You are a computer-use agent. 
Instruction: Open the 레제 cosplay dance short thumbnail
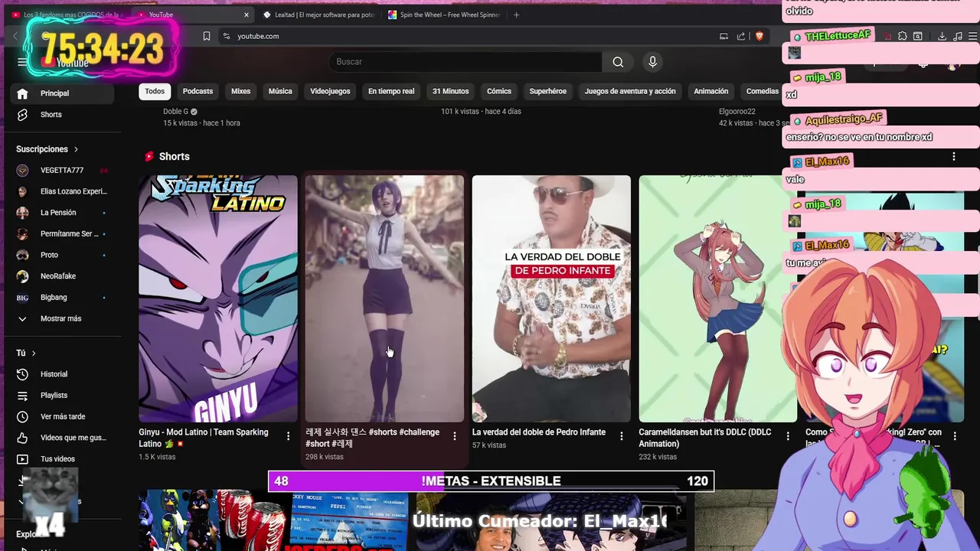pyautogui.click(x=384, y=298)
